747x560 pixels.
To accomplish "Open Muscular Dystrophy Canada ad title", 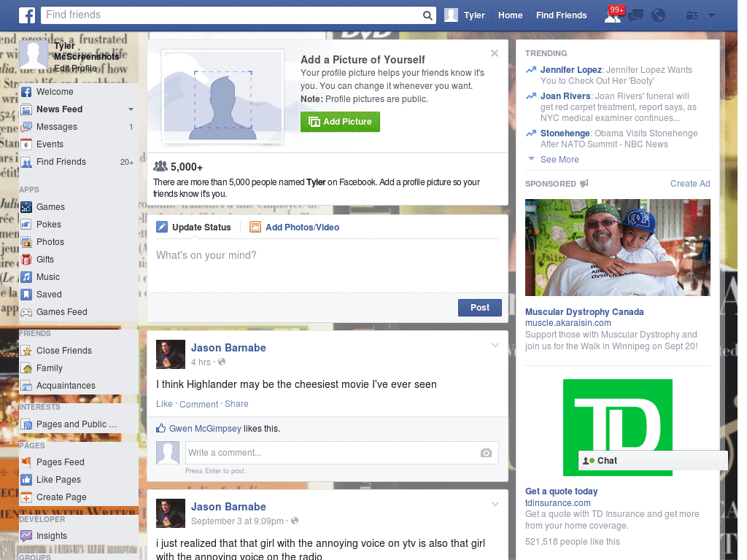I will pyautogui.click(x=584, y=312).
